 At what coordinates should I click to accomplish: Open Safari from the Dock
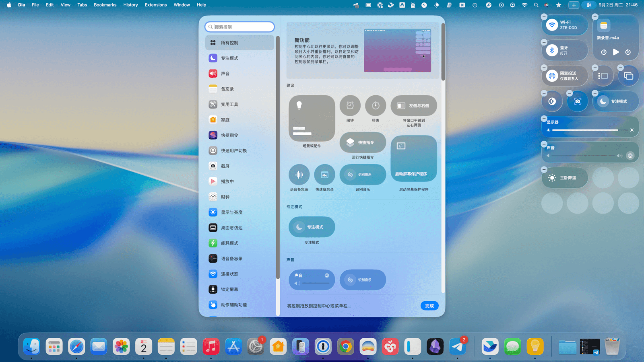point(76,347)
